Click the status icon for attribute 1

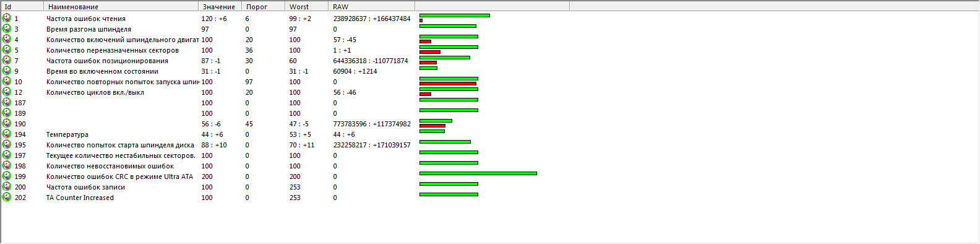click(7, 18)
